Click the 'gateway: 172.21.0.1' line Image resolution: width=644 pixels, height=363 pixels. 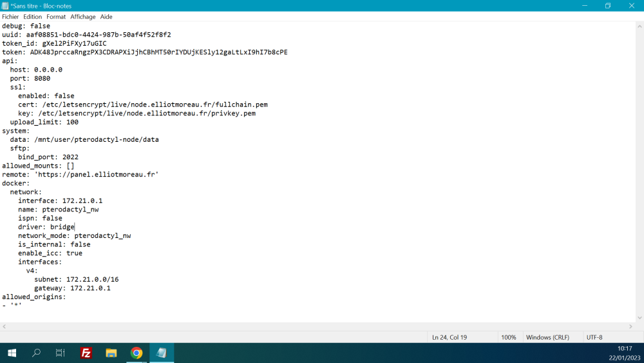pos(72,288)
